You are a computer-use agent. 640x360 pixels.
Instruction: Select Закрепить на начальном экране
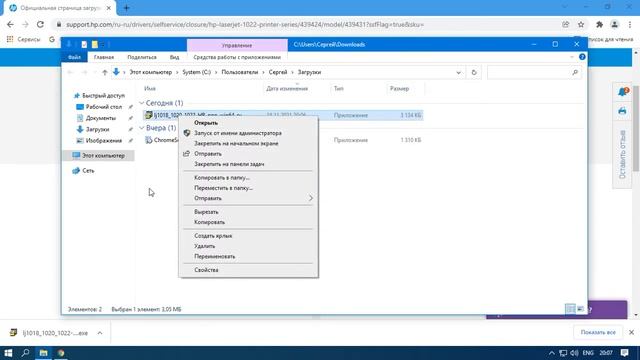click(x=248, y=143)
